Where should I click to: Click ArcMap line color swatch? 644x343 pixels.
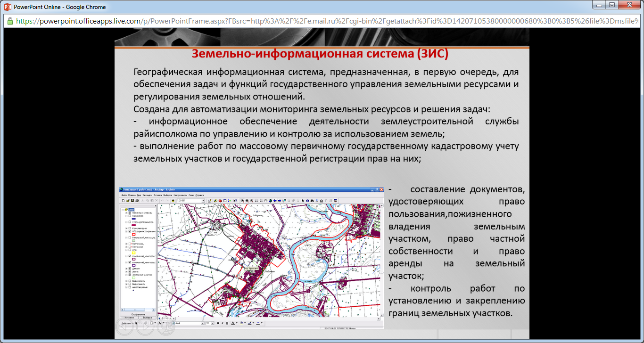click(249, 323)
